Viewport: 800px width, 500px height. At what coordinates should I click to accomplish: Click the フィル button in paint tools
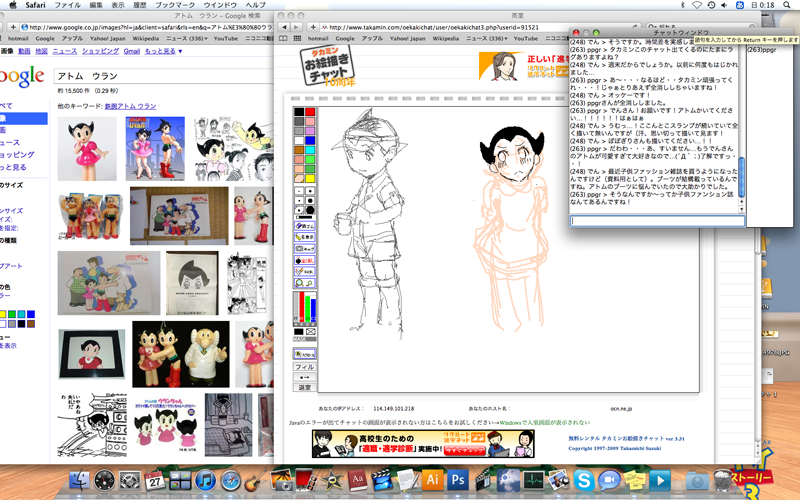click(x=305, y=367)
